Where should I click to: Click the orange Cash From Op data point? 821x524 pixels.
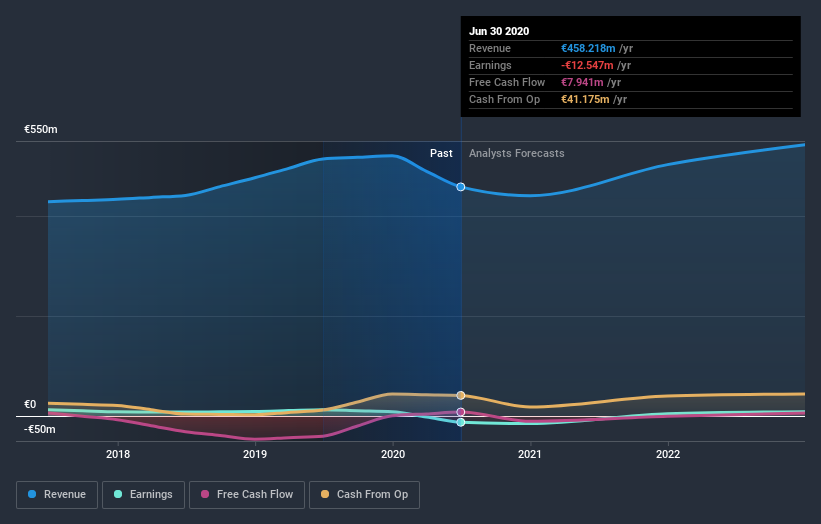(x=461, y=395)
